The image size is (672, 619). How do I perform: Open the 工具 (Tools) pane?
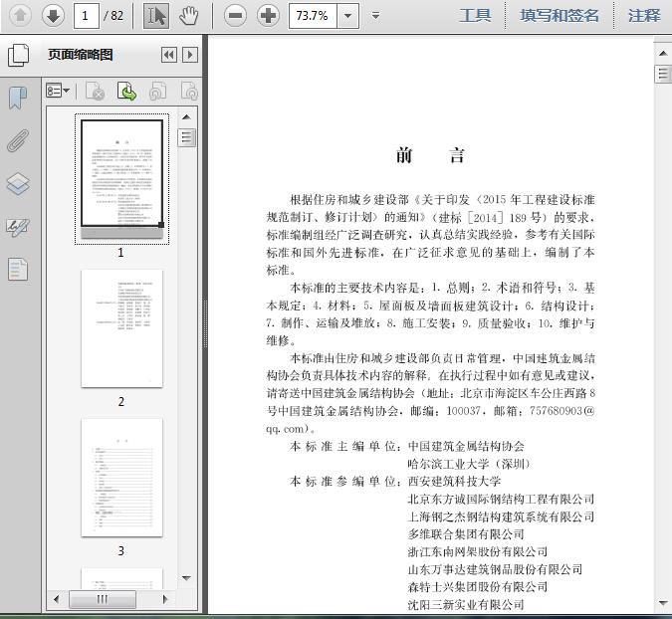475,15
